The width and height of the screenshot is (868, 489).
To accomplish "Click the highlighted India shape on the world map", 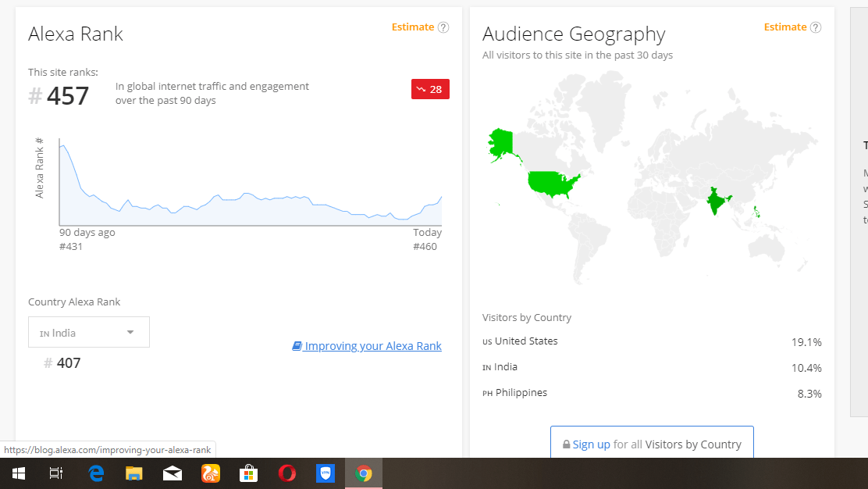I will pyautogui.click(x=715, y=201).
